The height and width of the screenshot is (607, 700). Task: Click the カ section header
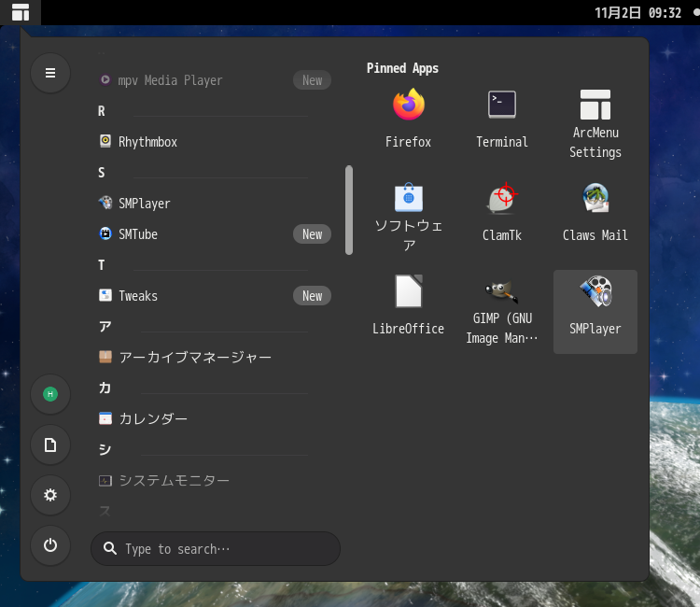[x=105, y=388]
